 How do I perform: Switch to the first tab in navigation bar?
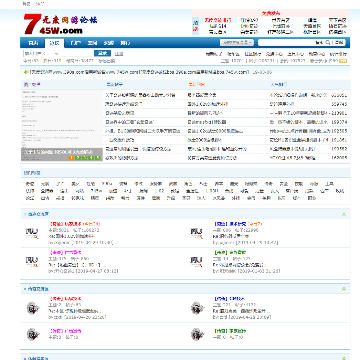coord(33,43)
